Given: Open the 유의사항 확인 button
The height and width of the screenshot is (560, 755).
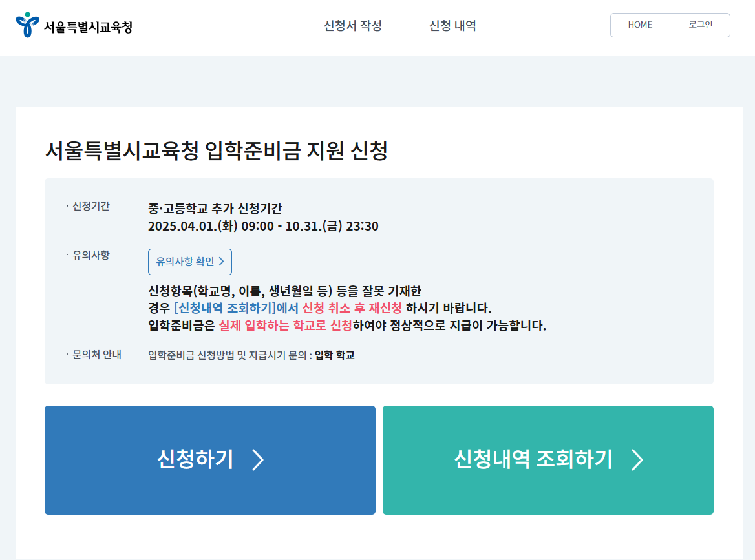Looking at the screenshot, I should click(x=189, y=262).
